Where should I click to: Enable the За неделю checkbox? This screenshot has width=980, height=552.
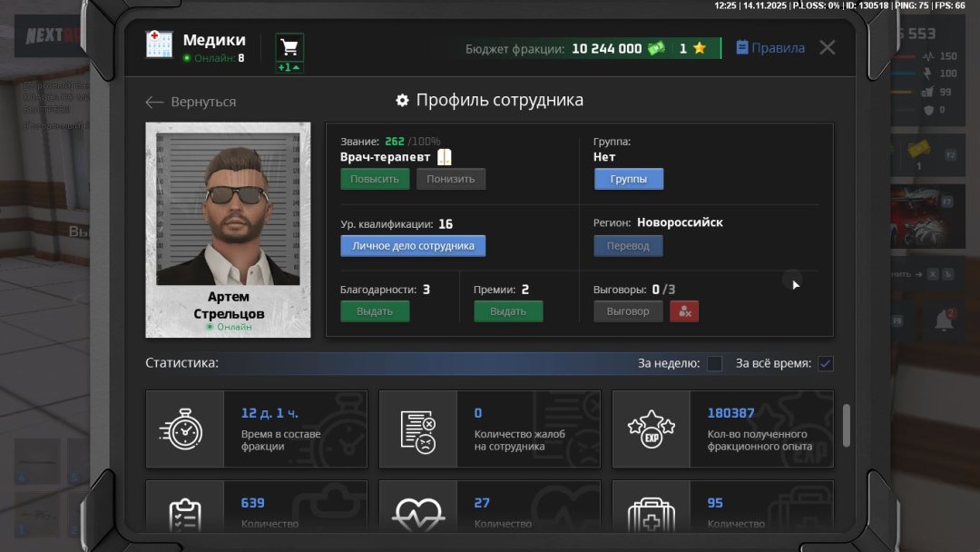click(x=714, y=363)
